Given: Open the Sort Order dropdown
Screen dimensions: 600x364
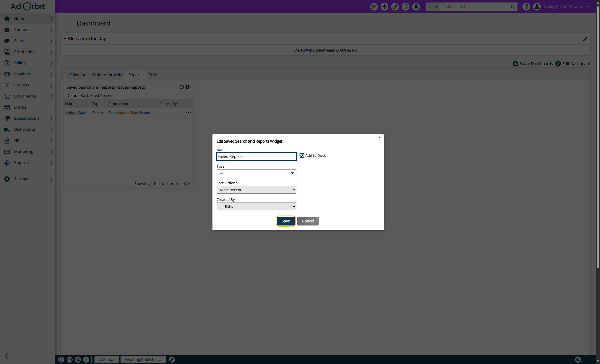Looking at the screenshot, I should click(256, 190).
